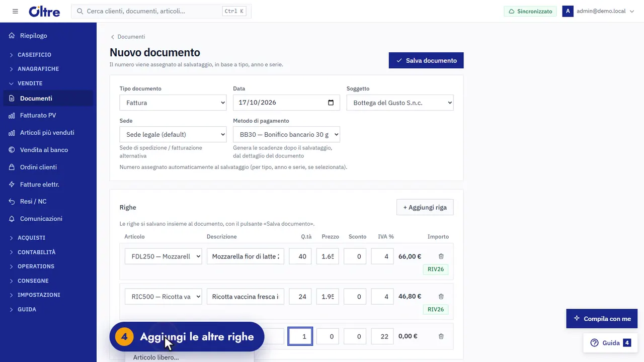Click the admin avatar letter A

point(568,11)
